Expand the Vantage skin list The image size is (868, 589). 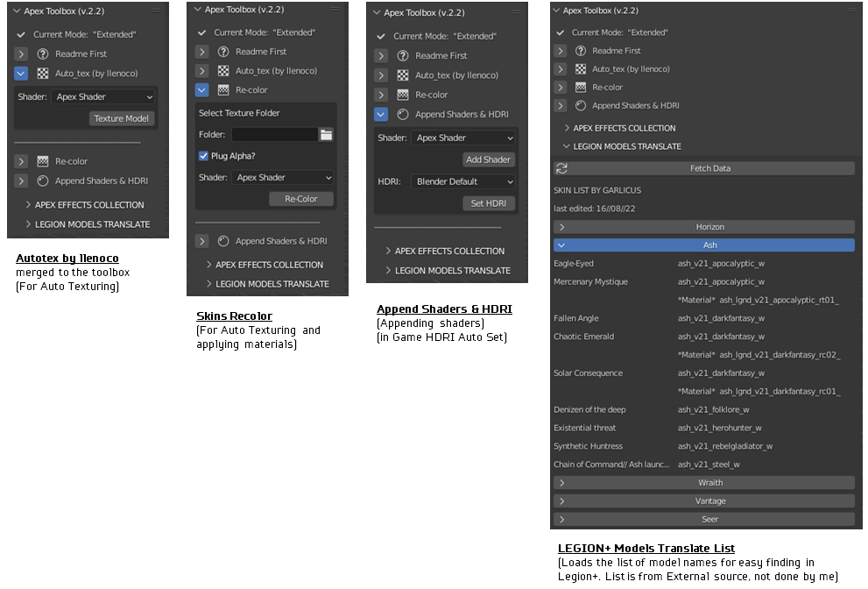(704, 500)
